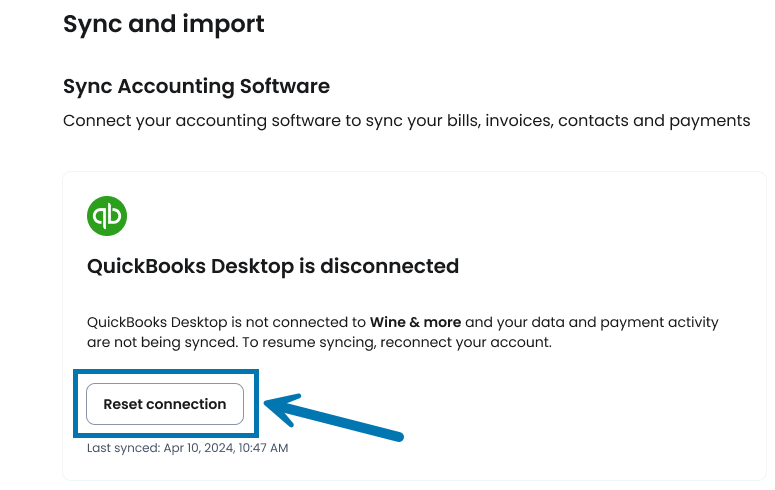775x490 pixels.
Task: Click the bold "Wine & more" company name
Action: point(415,323)
